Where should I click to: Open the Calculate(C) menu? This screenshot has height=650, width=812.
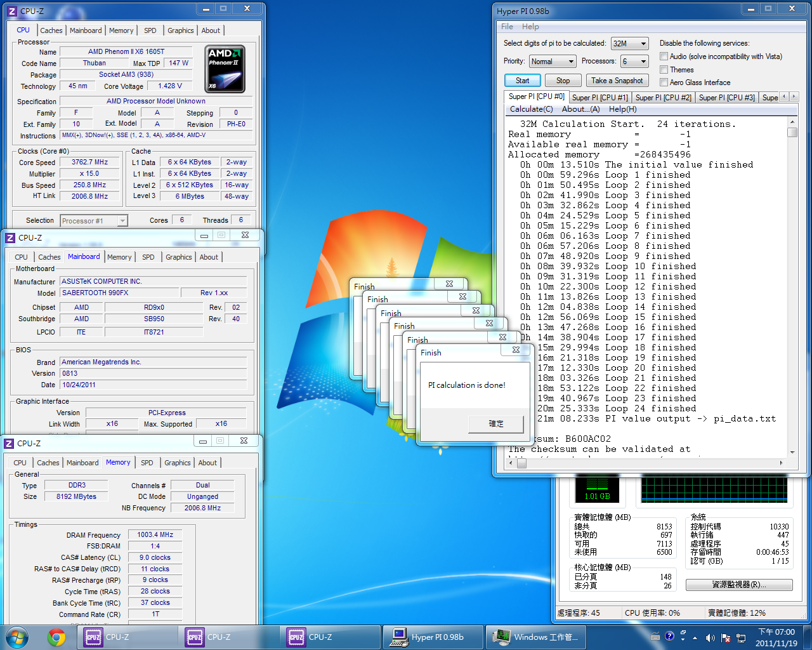pos(532,109)
